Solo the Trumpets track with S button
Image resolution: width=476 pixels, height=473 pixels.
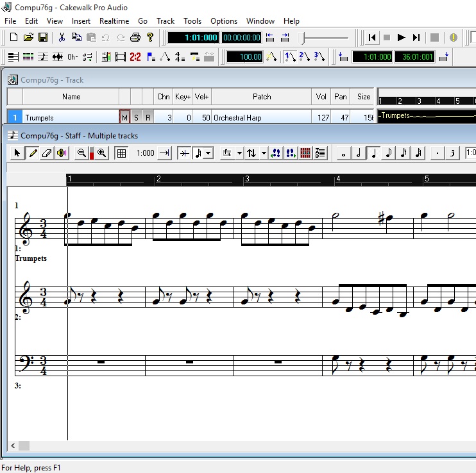coord(136,117)
